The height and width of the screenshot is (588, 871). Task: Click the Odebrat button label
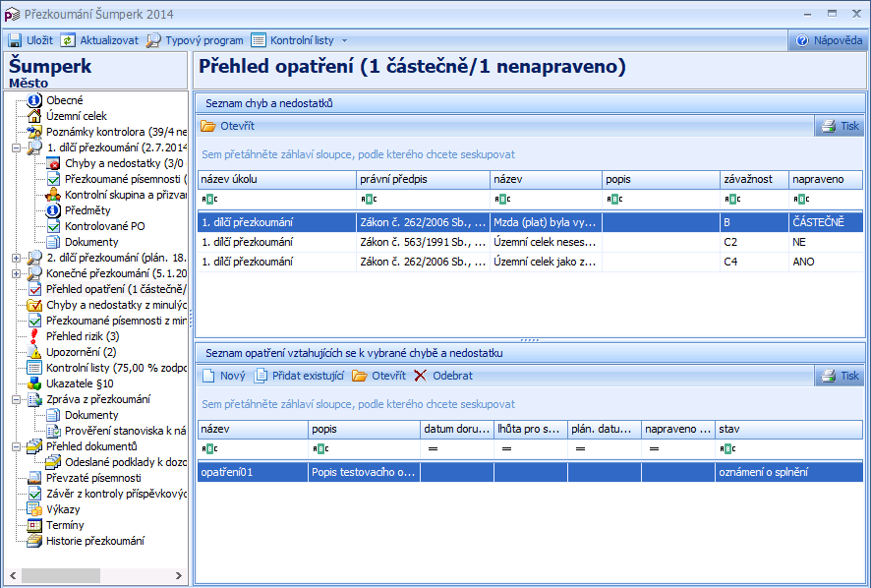pos(453,376)
